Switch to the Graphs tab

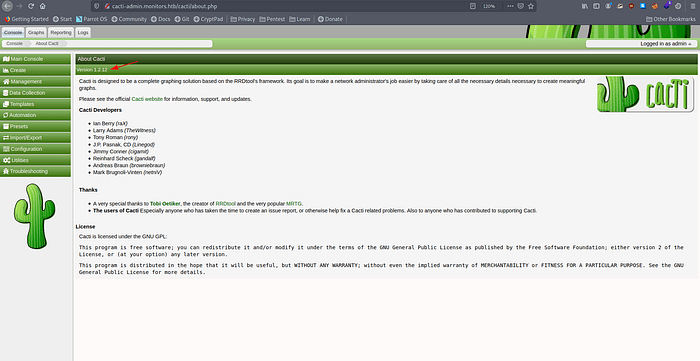(36, 33)
